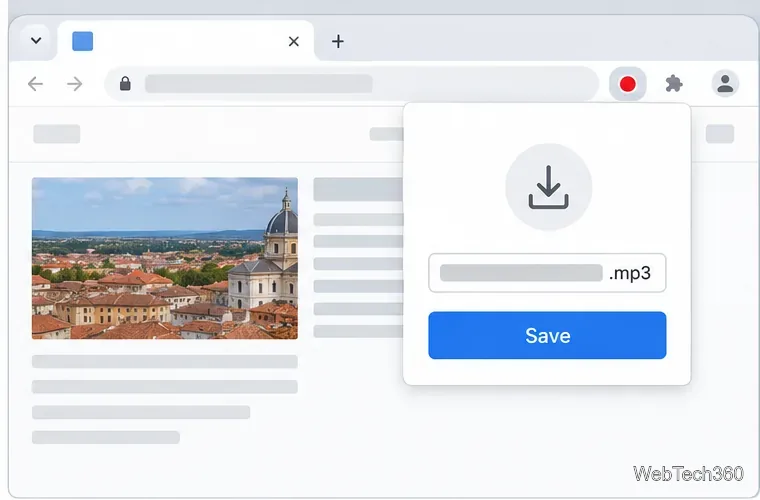Image resolution: width=760 pixels, height=500 pixels.
Task: Expand the tab search chevron dropdown
Action: tap(36, 40)
